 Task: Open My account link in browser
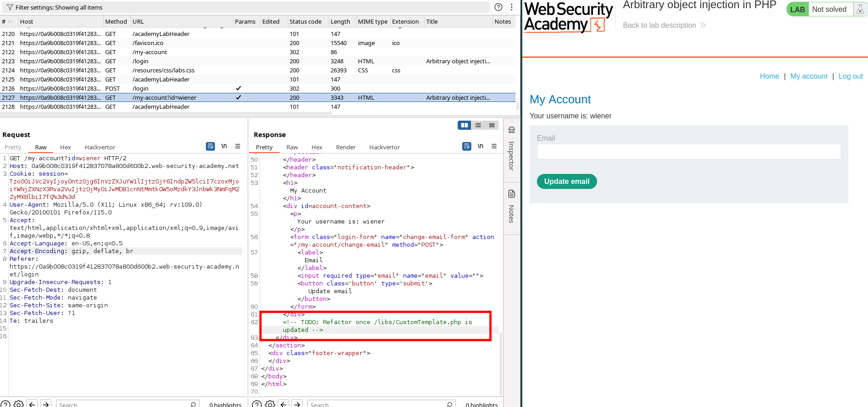pos(809,76)
